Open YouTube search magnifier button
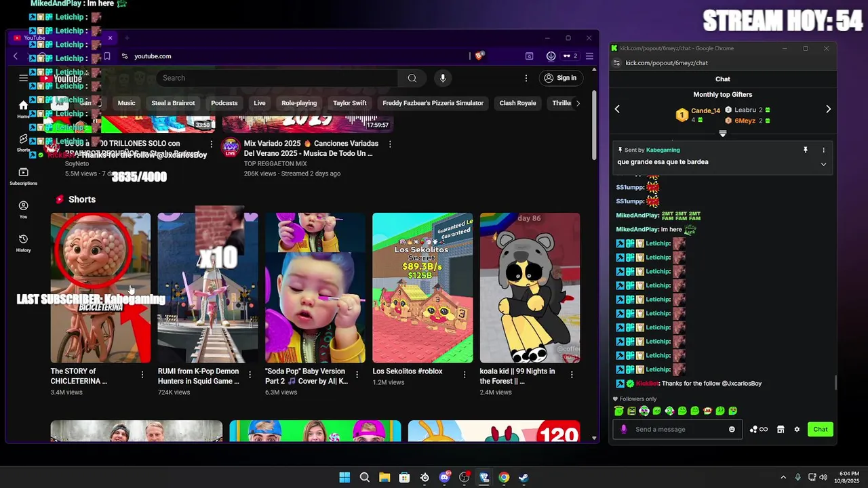Image resolution: width=868 pixels, height=488 pixels. (x=412, y=78)
